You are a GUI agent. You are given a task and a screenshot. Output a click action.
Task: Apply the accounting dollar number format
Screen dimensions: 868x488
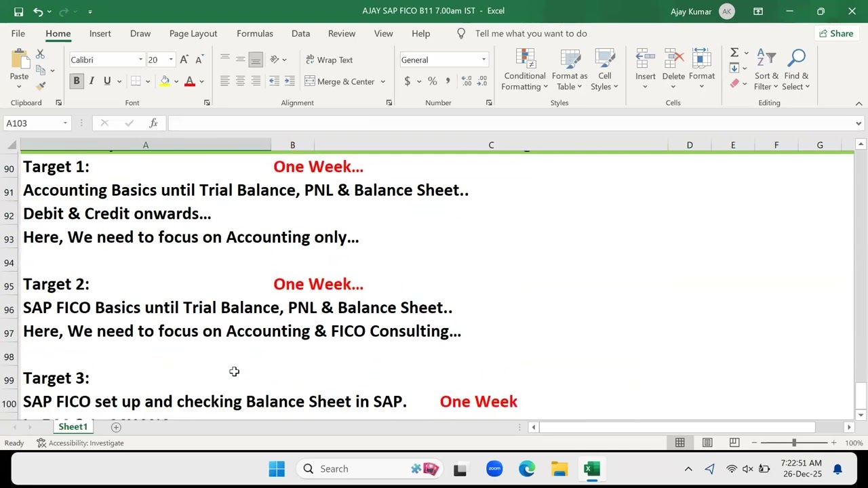(407, 81)
